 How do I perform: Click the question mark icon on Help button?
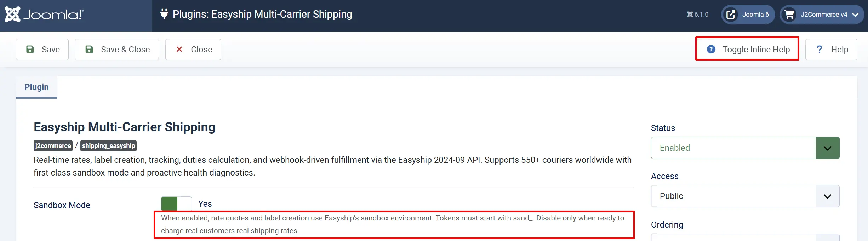819,49
